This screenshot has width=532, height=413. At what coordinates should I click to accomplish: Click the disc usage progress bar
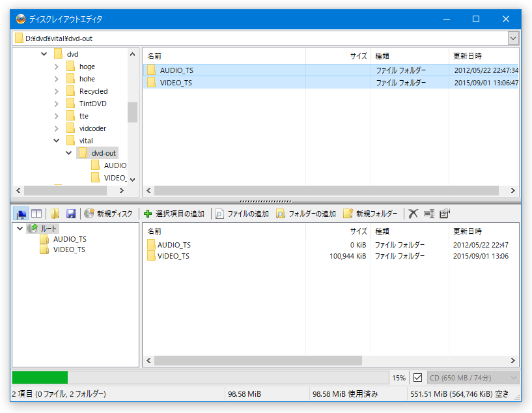200,377
